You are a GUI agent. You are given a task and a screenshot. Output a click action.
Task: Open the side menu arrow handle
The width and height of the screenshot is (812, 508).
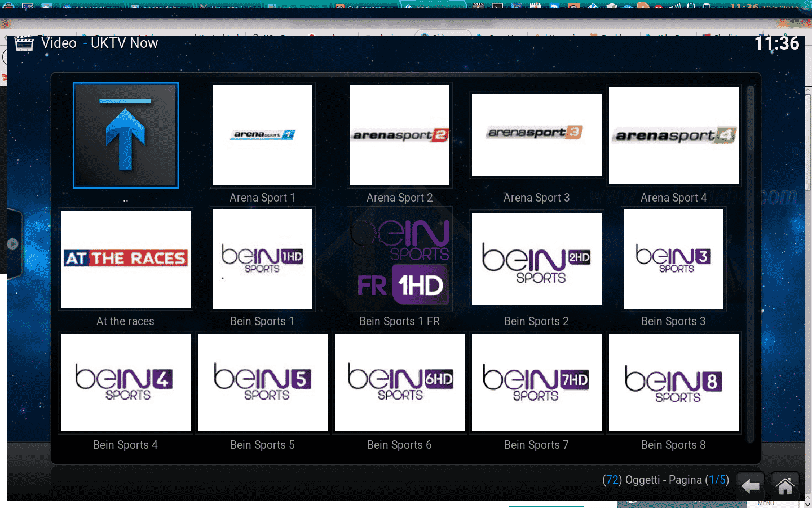(x=13, y=244)
